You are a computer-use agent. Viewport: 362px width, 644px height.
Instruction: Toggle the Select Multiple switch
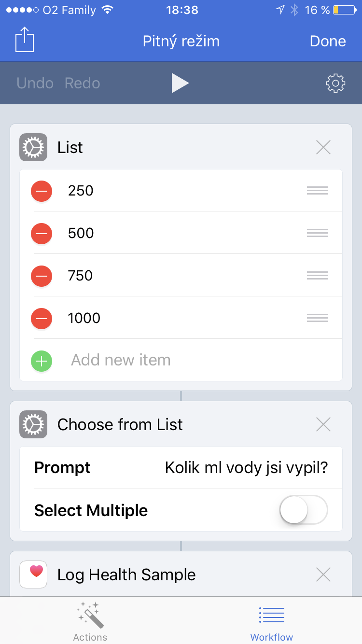[304, 510]
